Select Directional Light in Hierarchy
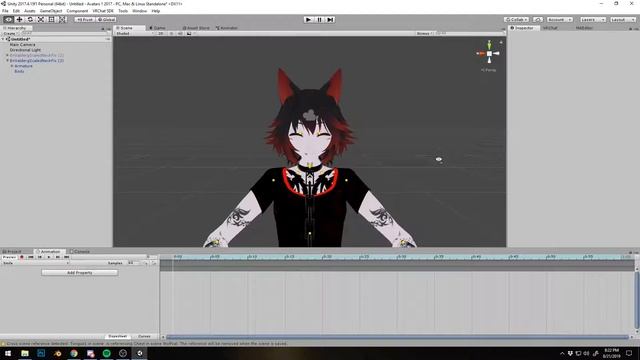 [x=25, y=50]
